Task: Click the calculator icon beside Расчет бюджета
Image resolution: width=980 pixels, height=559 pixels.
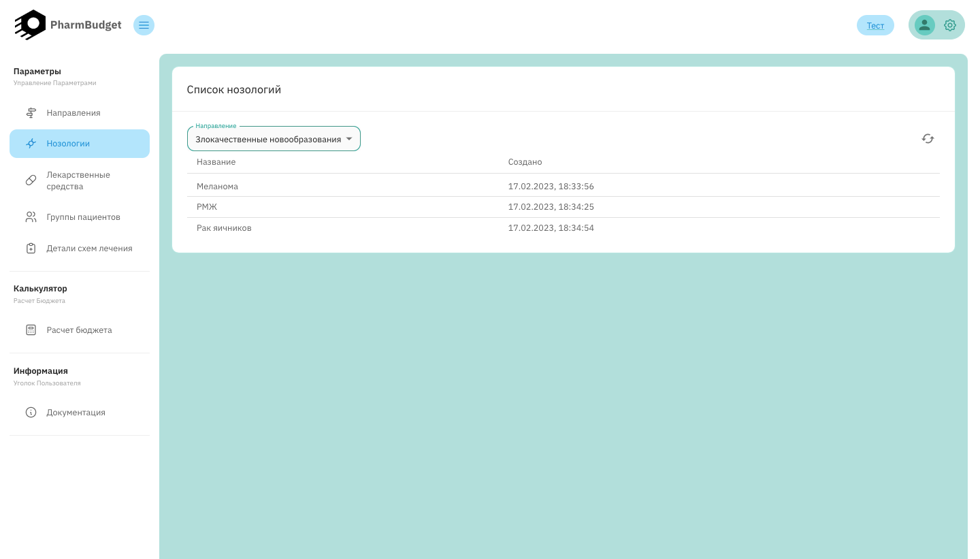Action: point(31,330)
